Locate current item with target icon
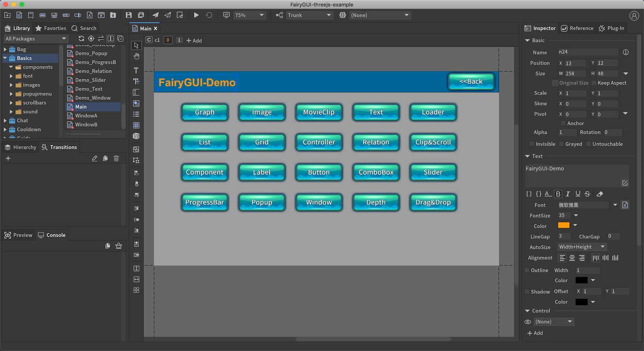 tap(91, 38)
